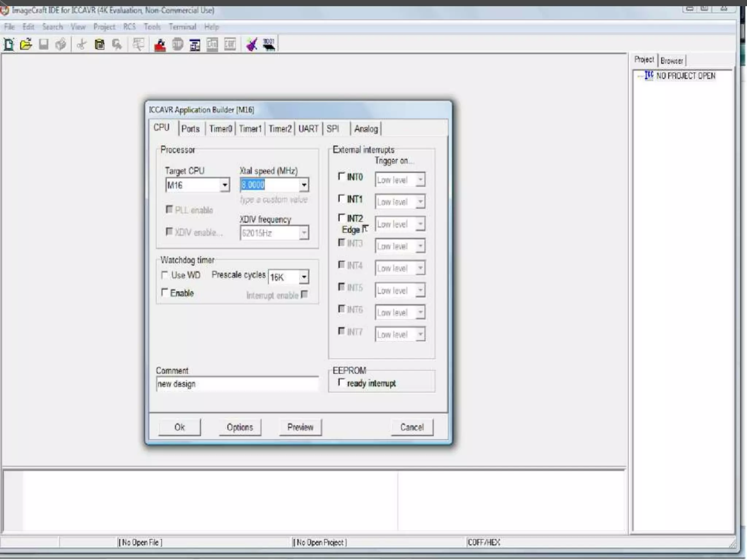Click the first grayed window icon after Options
Viewport: 747px width, 560px height.
(212, 44)
